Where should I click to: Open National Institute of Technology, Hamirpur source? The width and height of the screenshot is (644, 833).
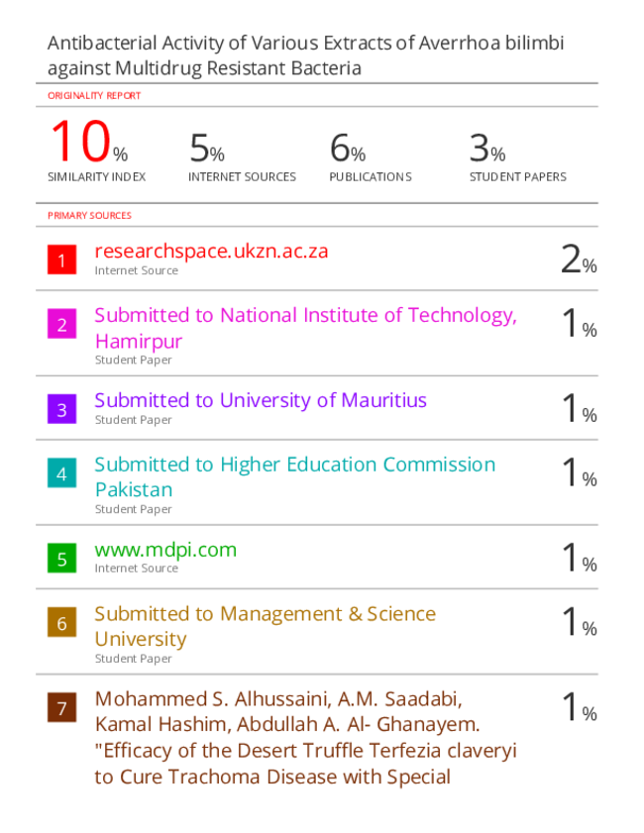305,328
